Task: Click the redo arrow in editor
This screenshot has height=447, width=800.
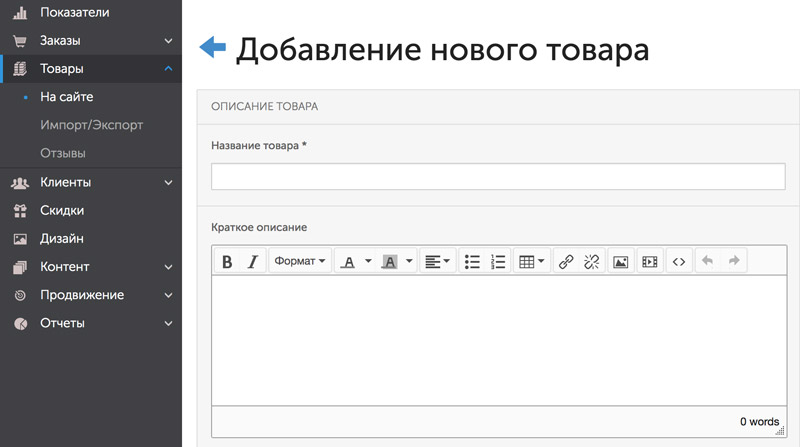Action: click(x=734, y=261)
